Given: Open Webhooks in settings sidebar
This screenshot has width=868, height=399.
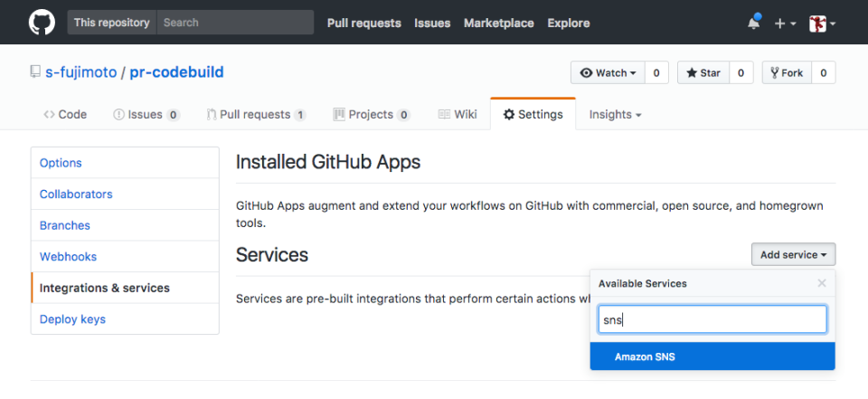Looking at the screenshot, I should [x=125, y=257].
